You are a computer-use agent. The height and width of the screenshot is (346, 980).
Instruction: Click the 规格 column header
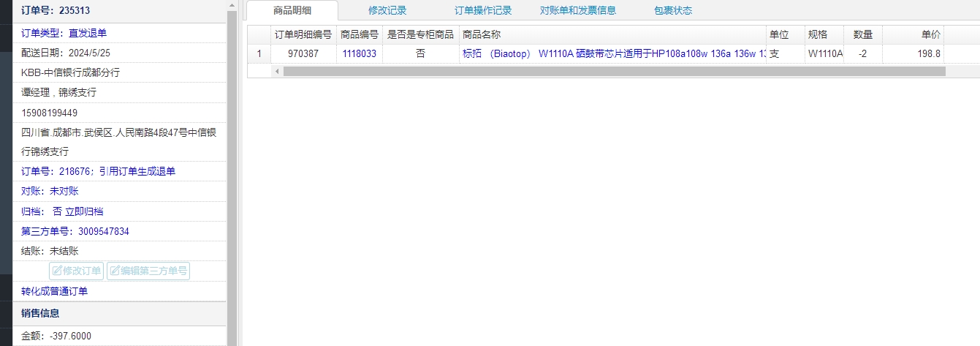click(x=824, y=34)
